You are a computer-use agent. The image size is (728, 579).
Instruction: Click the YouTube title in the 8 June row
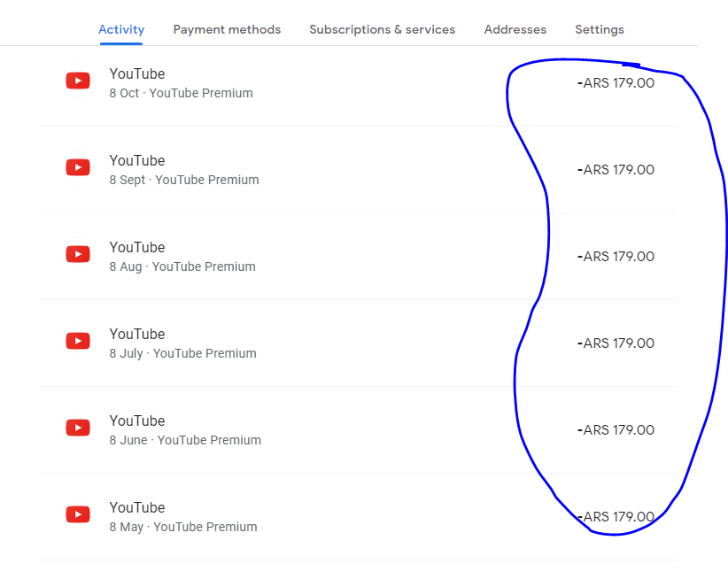pyautogui.click(x=137, y=421)
